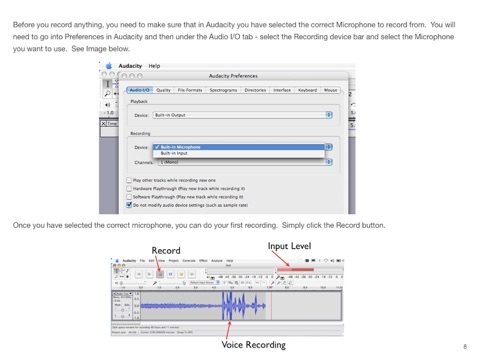This screenshot has height=360, width=480.
Task: Click the blue waveform in the audio track
Action: [x=203, y=306]
